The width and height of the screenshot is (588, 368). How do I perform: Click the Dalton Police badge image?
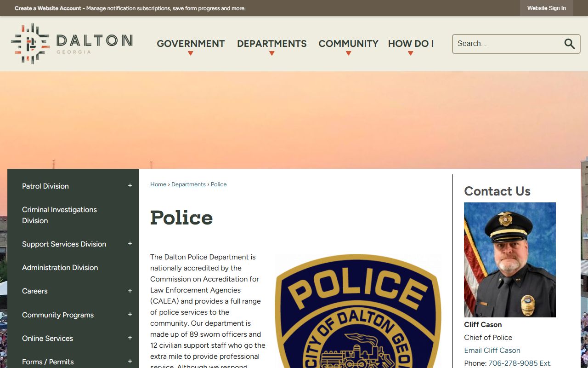(x=358, y=311)
